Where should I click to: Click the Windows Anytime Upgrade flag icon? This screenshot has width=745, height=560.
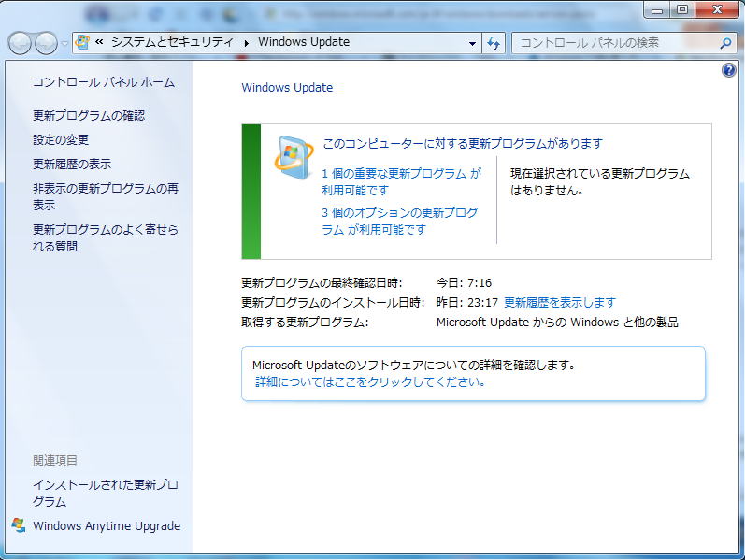[x=19, y=525]
